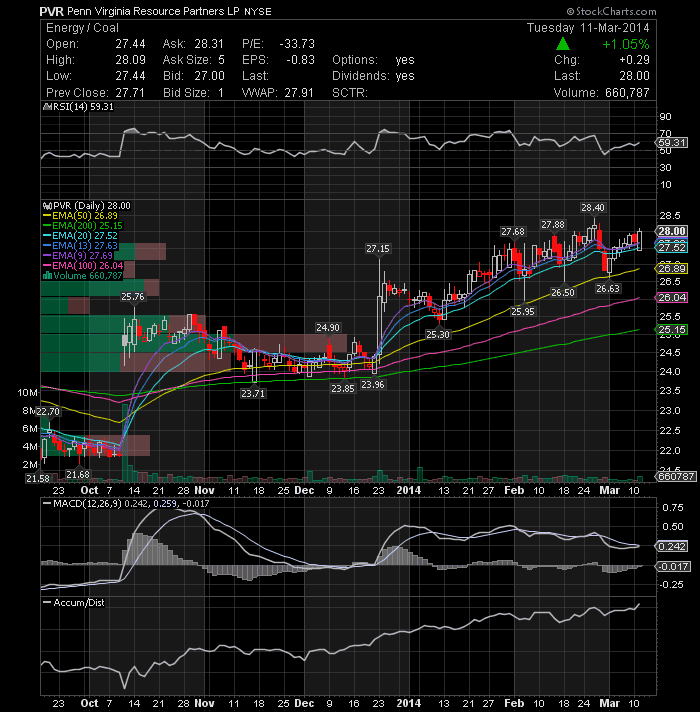Click the Chg value +0.29
Viewport: 700px width, 712px height.
point(634,60)
